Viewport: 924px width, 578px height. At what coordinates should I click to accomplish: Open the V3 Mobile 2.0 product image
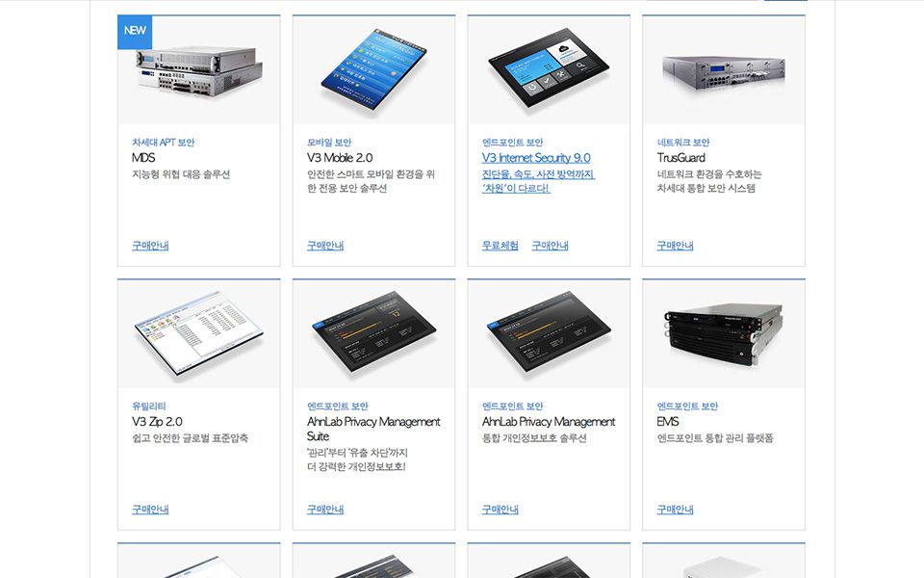(x=373, y=70)
